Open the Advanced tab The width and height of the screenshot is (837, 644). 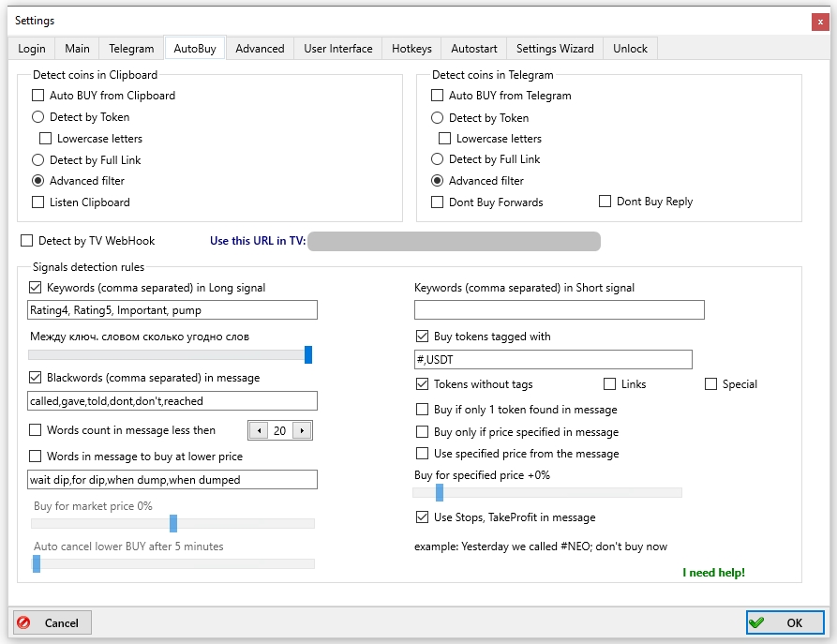[260, 49]
